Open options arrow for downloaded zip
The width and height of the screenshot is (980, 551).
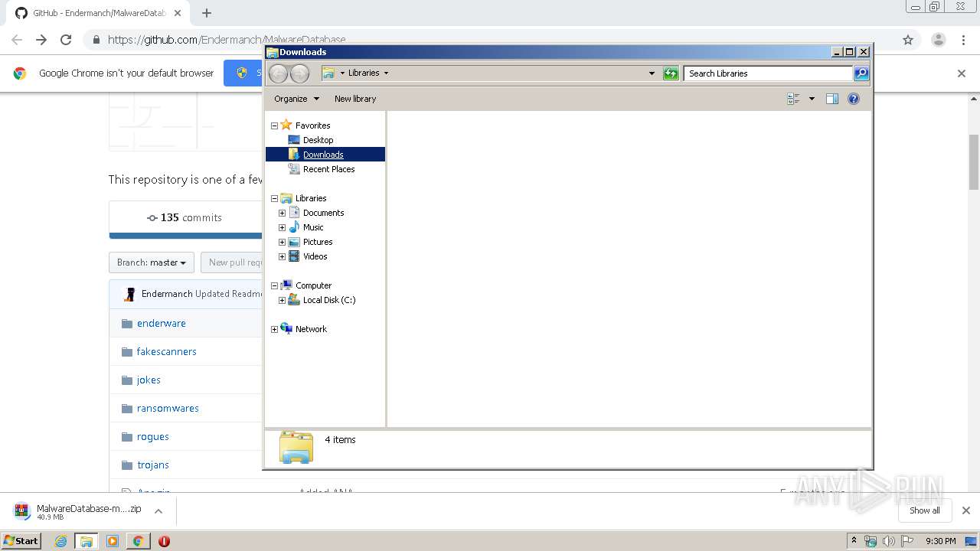click(158, 511)
